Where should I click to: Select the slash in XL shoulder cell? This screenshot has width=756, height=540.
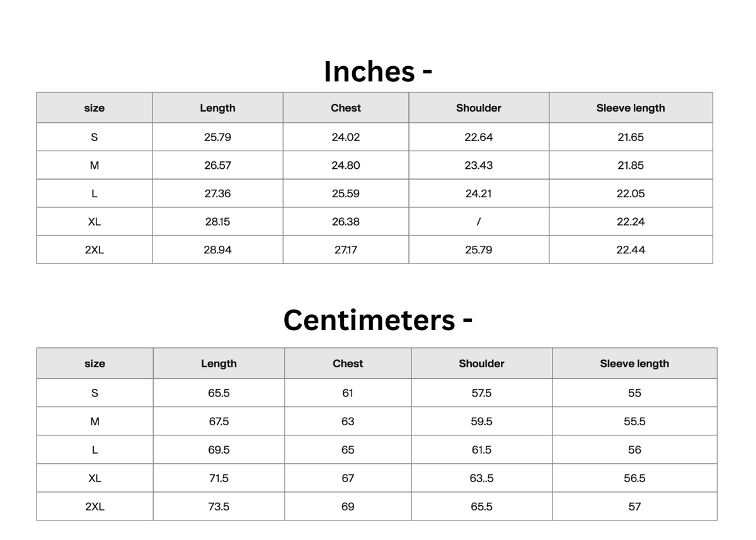[x=479, y=222]
